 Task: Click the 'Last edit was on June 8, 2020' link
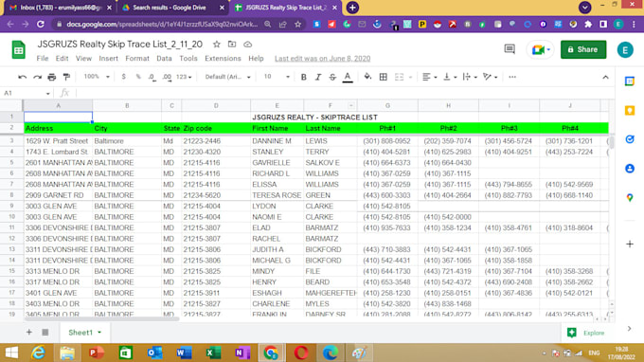click(322, 59)
